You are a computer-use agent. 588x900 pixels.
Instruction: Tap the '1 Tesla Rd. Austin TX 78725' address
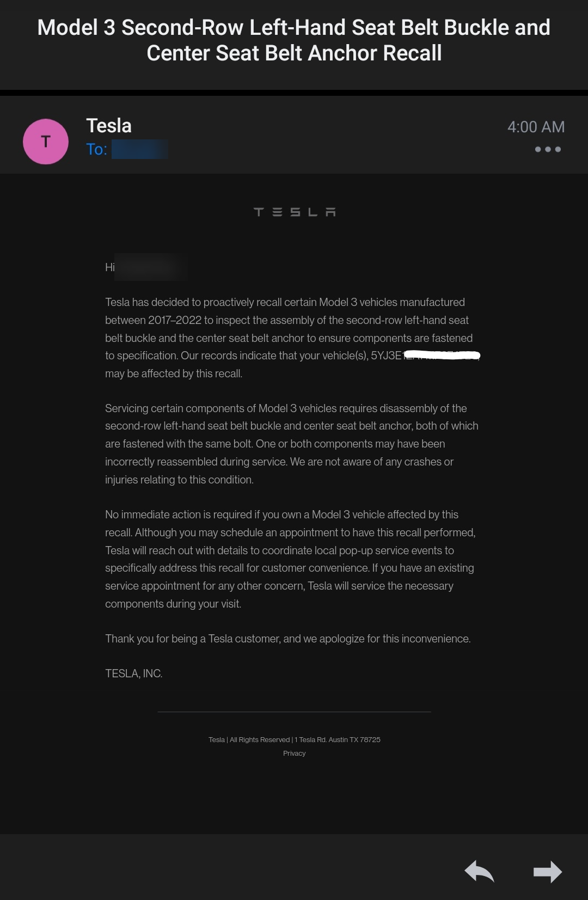coord(338,739)
